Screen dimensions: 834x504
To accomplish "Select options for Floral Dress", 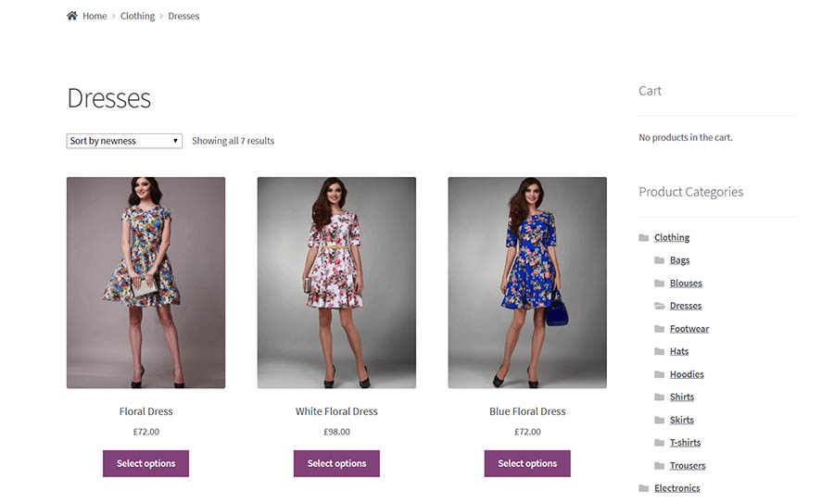I will click(145, 463).
